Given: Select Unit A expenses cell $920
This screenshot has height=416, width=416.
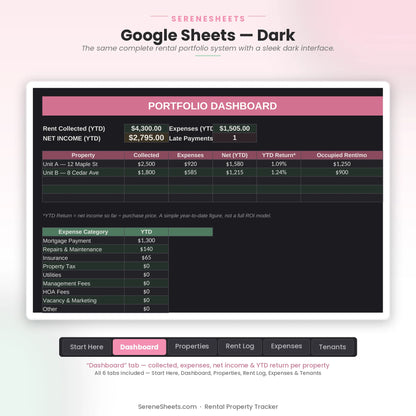Looking at the screenshot, I should pyautogui.click(x=190, y=164).
